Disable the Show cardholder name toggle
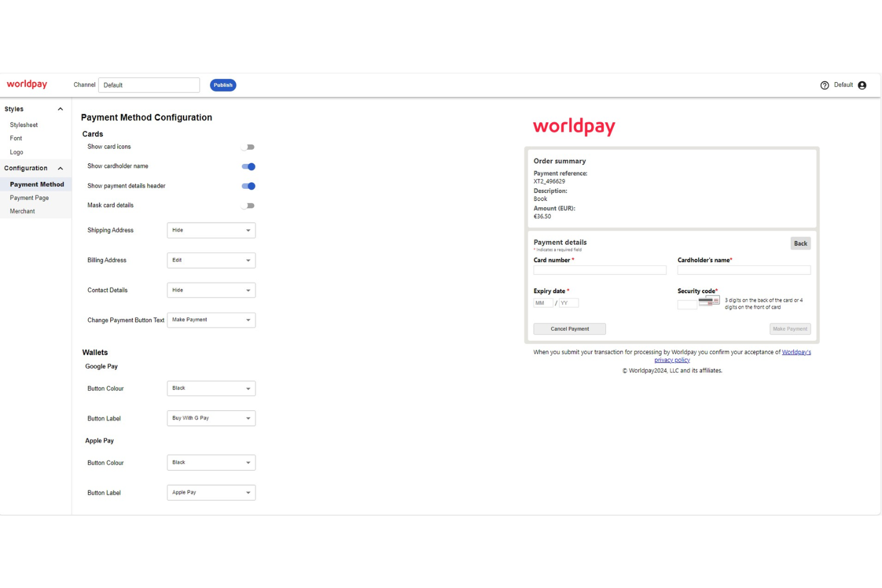 248,166
